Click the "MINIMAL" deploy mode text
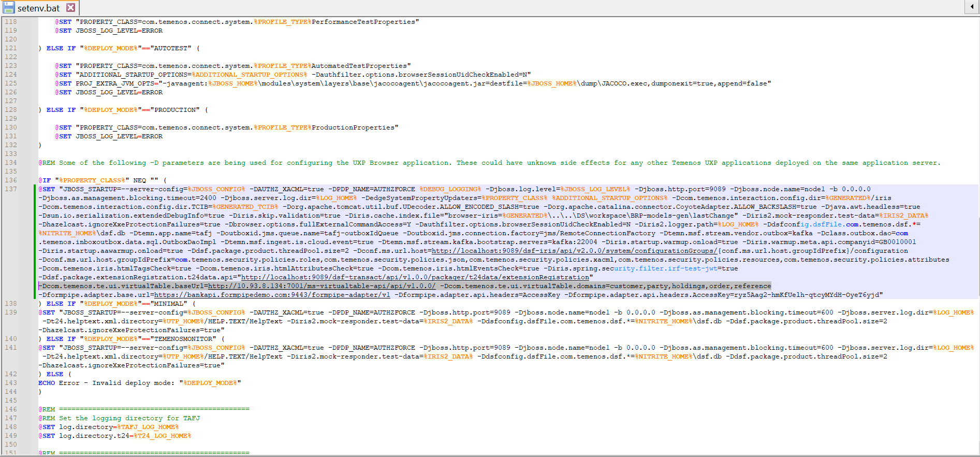This screenshot has width=980, height=457. pos(169,304)
